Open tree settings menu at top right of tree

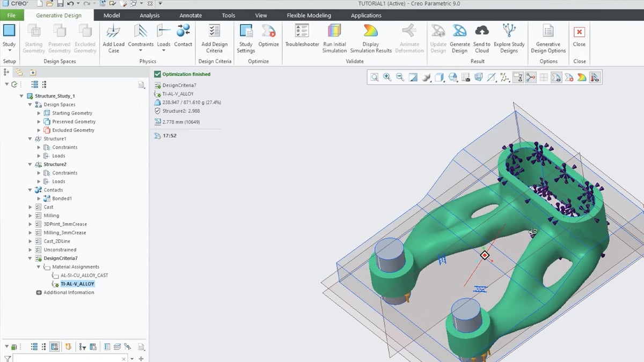tap(142, 85)
